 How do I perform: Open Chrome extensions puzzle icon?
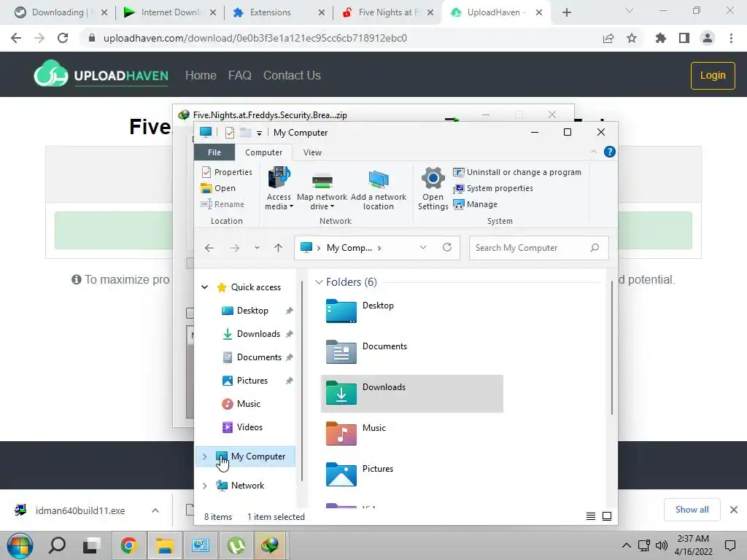[660, 38]
